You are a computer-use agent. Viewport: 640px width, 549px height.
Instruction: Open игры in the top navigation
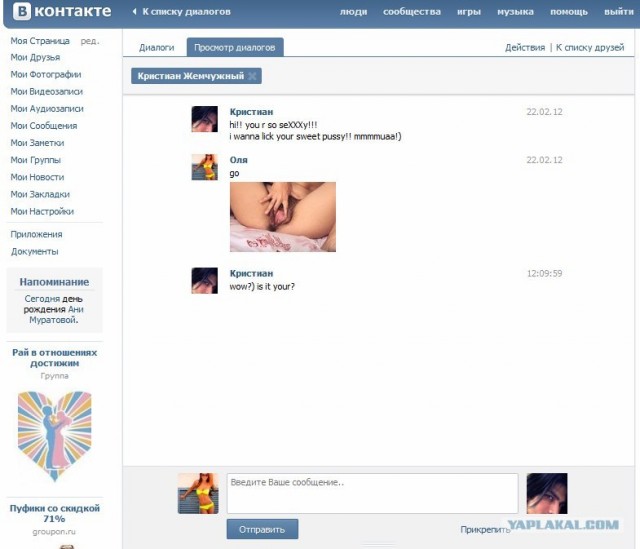[469, 12]
